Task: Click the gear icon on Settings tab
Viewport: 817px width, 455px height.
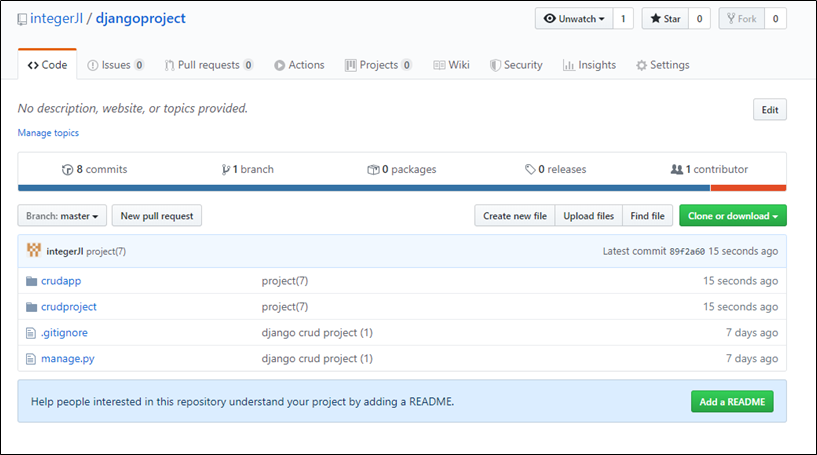Action: 641,65
